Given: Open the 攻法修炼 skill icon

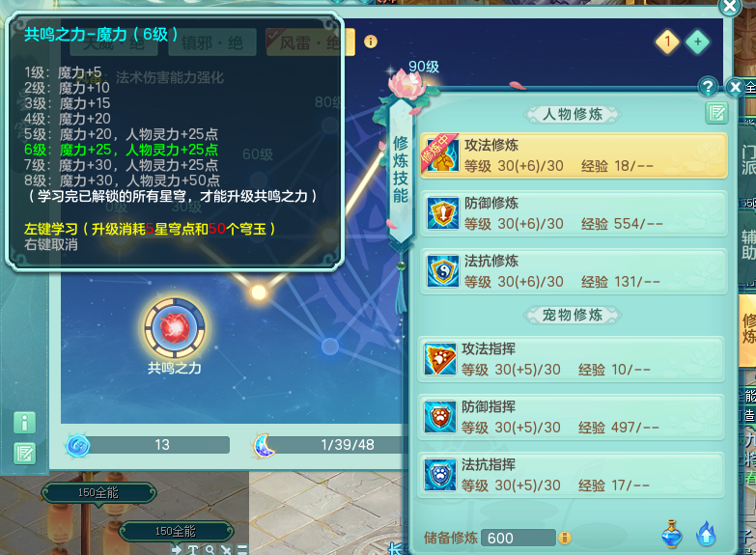Looking at the screenshot, I should (x=443, y=154).
